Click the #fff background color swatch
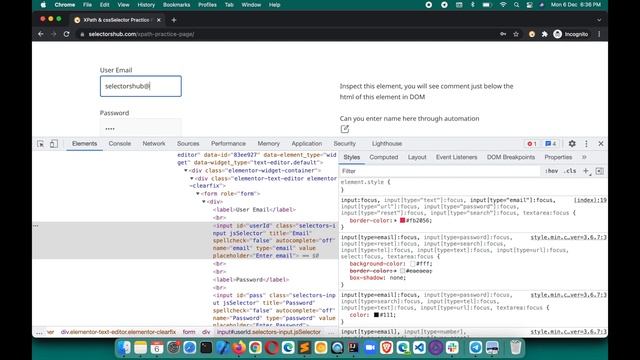 tap(413, 264)
